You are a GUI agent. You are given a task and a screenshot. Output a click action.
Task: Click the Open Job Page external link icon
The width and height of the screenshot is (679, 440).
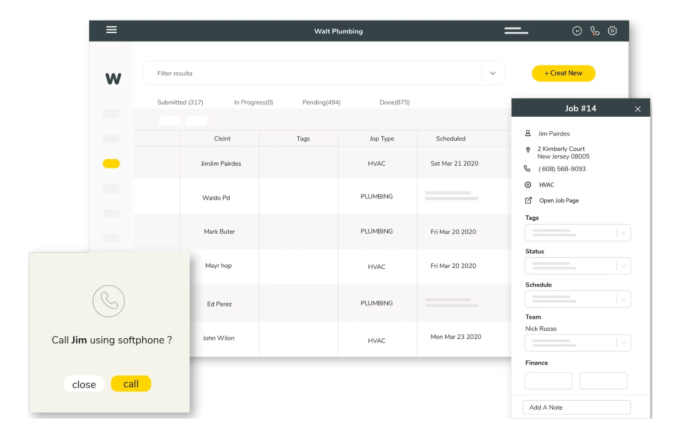[527, 200]
